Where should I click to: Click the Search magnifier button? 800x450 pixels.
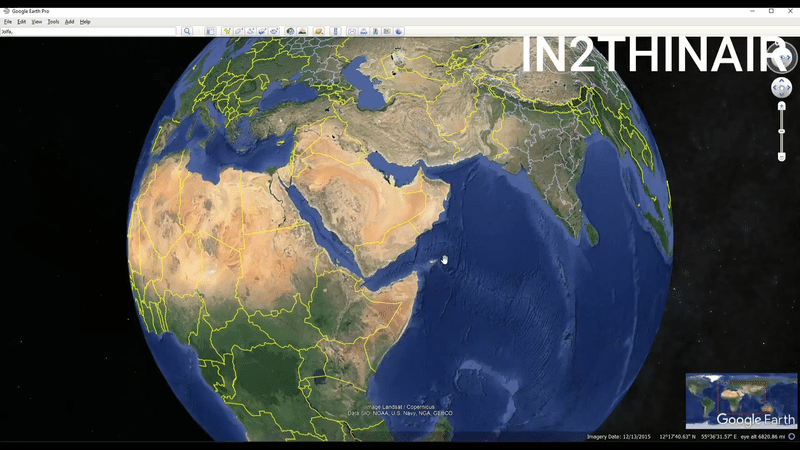click(x=187, y=31)
